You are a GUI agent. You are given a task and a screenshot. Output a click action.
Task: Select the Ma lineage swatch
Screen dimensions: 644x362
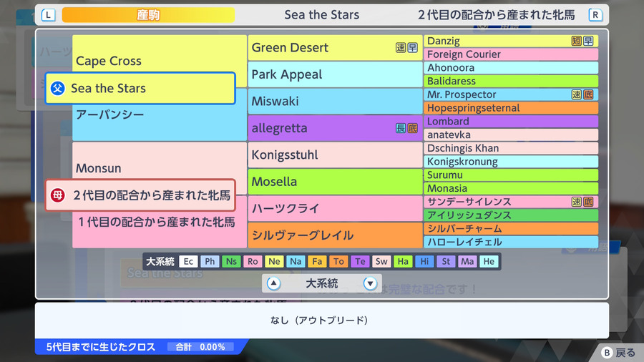tap(467, 261)
